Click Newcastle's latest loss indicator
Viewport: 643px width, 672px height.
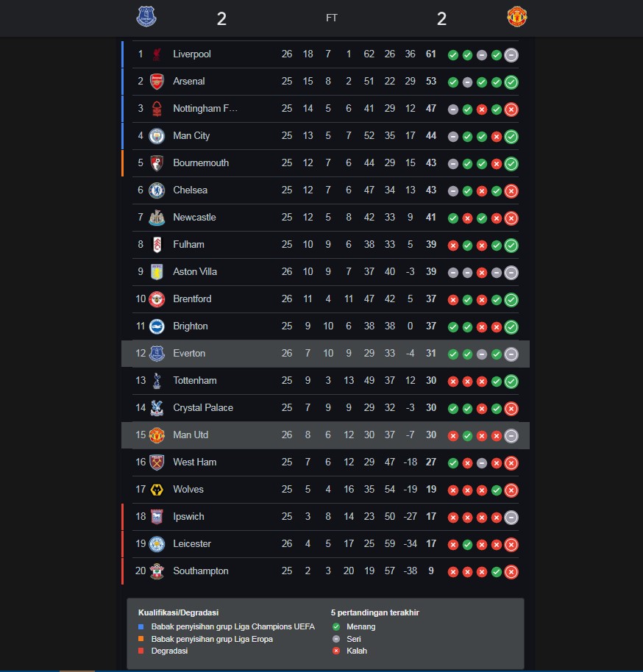click(x=511, y=218)
